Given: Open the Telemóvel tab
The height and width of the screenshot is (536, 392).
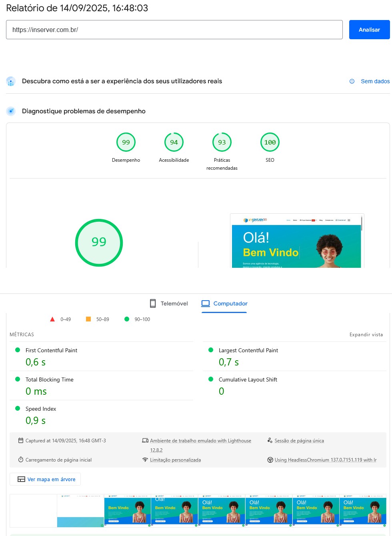Looking at the screenshot, I should (x=168, y=303).
